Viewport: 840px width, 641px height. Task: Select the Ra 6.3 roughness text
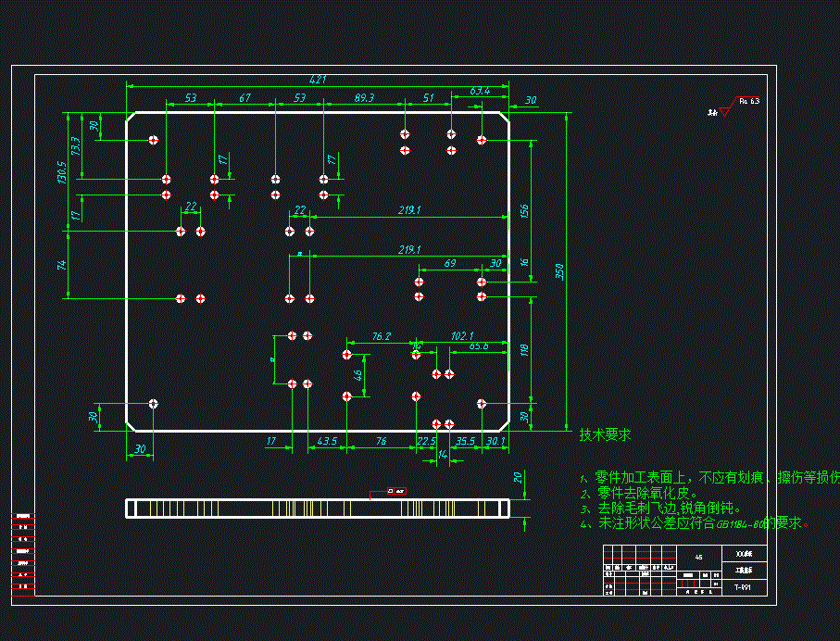[749, 101]
